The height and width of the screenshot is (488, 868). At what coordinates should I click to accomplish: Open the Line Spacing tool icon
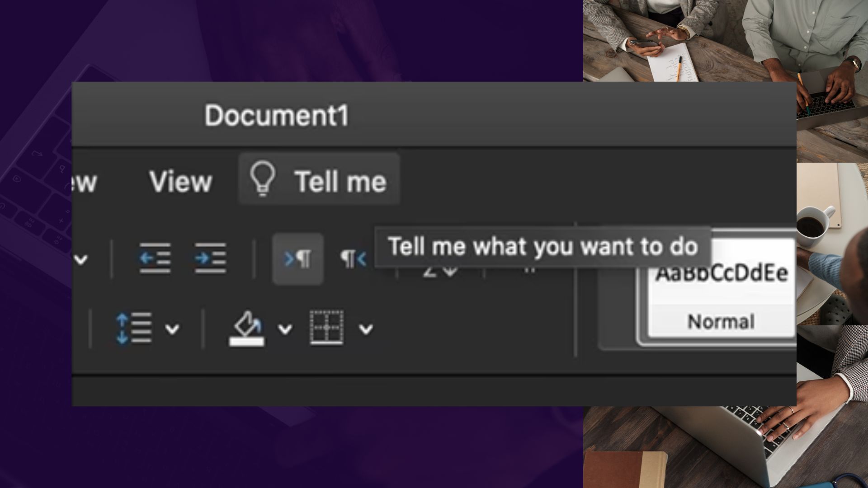(x=134, y=328)
